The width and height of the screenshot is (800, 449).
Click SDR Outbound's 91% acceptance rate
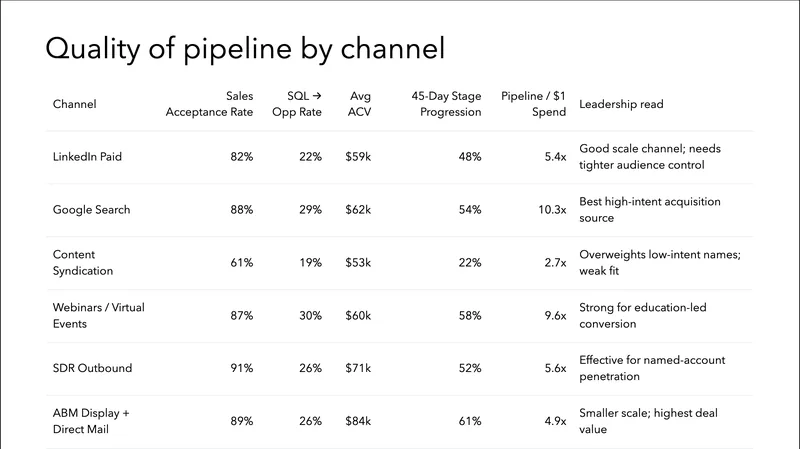[x=241, y=369]
